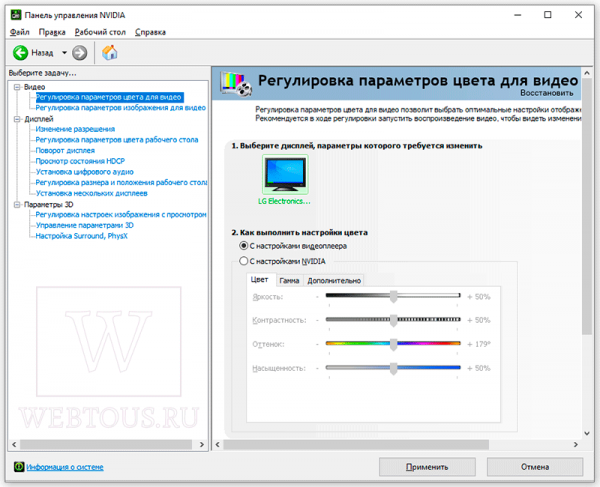Select the LG Electronics display thumbnail
The image size is (600, 487).
(x=285, y=174)
